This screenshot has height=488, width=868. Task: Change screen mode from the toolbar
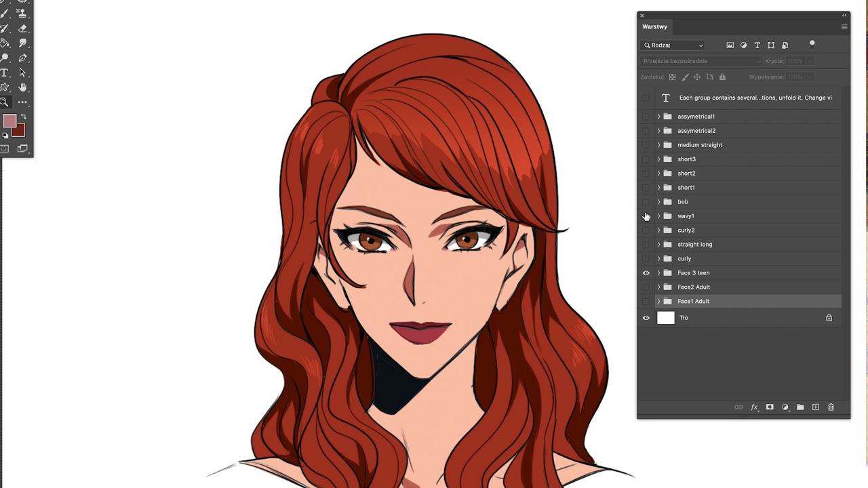(x=22, y=148)
